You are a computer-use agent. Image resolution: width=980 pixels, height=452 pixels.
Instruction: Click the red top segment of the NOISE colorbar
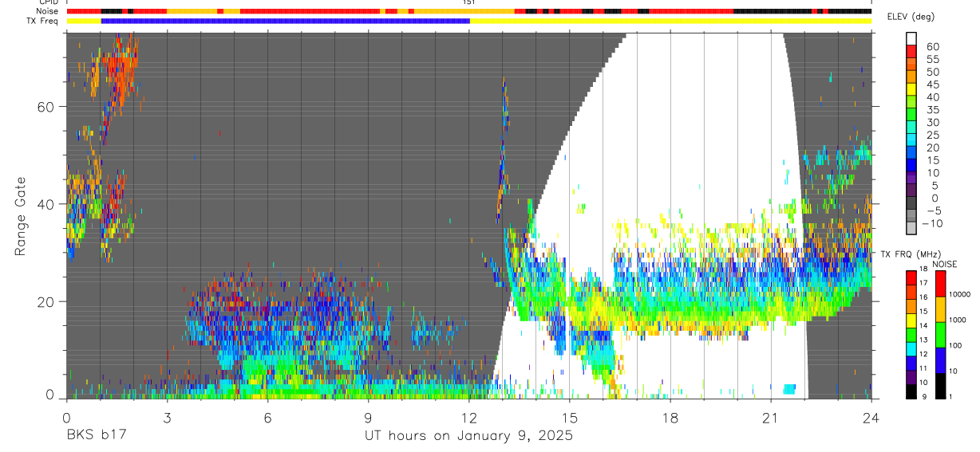[x=939, y=284]
